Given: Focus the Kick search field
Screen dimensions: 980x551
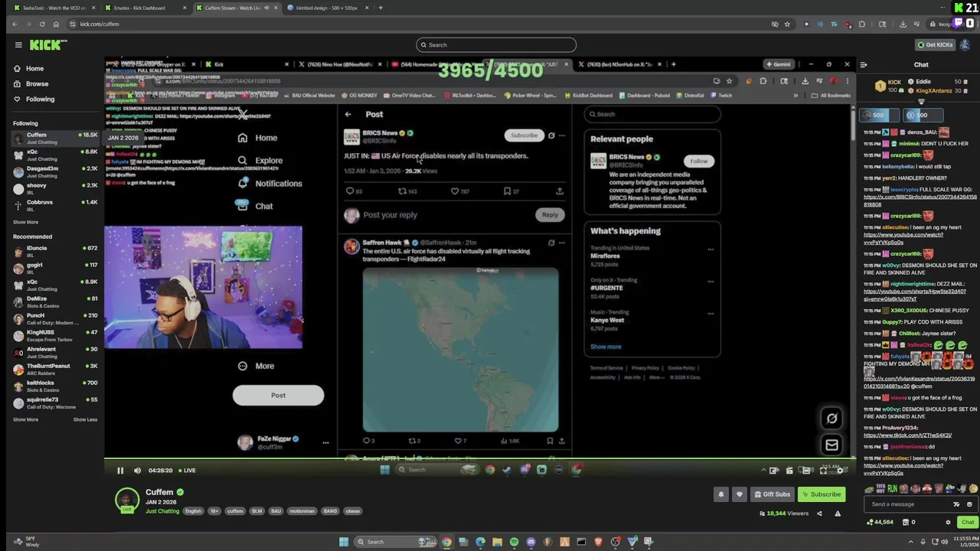Looking at the screenshot, I should pyautogui.click(x=496, y=44).
